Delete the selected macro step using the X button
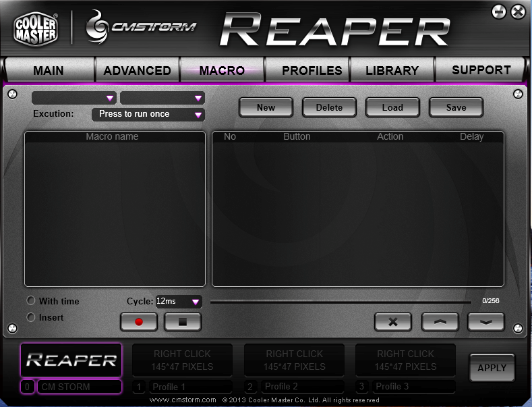Screen dimensions: 532x407 (393, 322)
